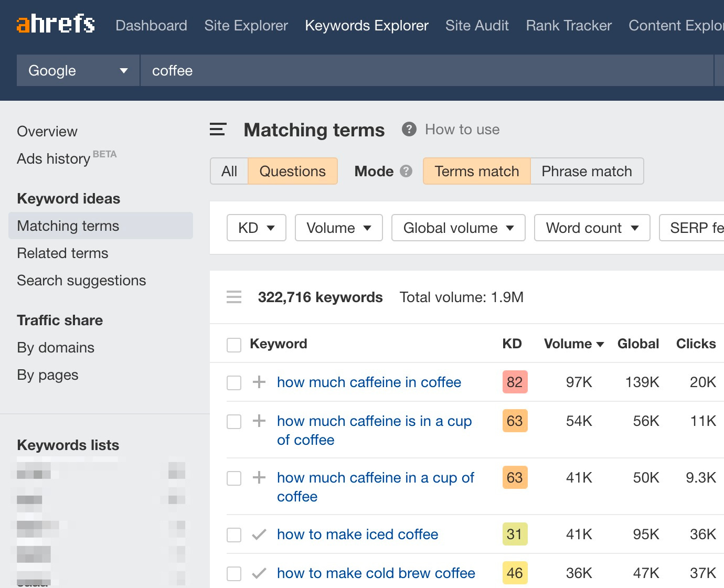This screenshot has height=588, width=724.
Task: Open the how to make iced coffee keyword link
Action: pyautogui.click(x=357, y=534)
